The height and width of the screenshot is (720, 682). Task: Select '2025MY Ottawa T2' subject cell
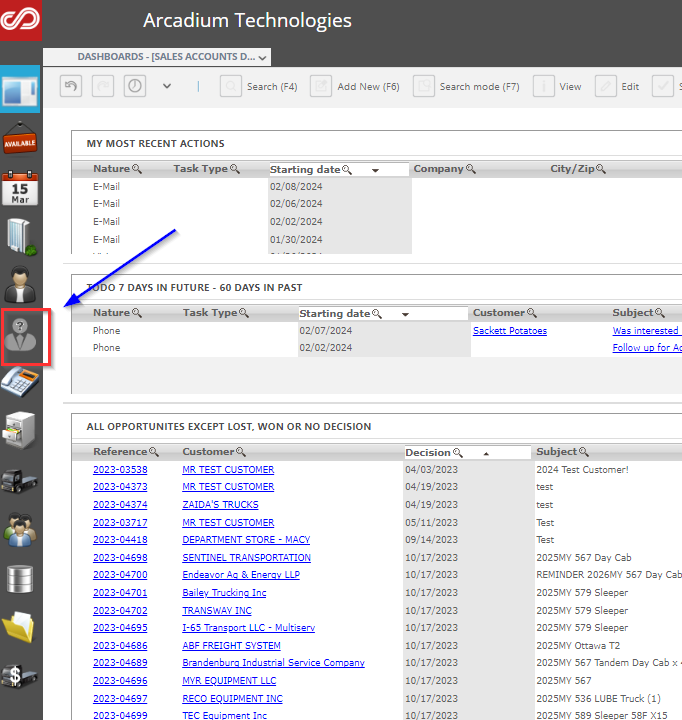click(578, 646)
